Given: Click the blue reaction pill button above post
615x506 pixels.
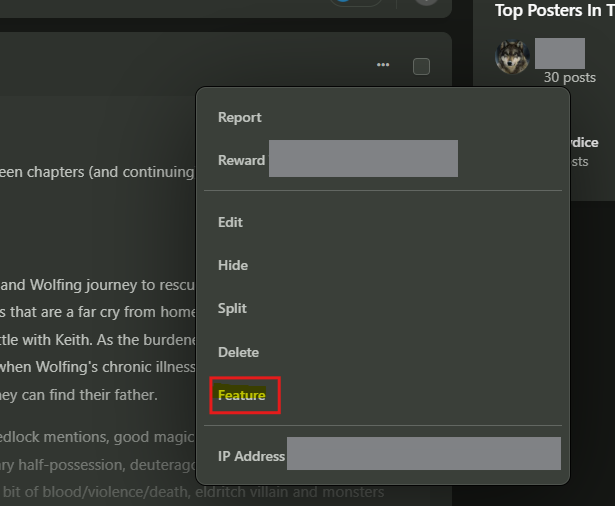Looking at the screenshot, I should (356, 3).
